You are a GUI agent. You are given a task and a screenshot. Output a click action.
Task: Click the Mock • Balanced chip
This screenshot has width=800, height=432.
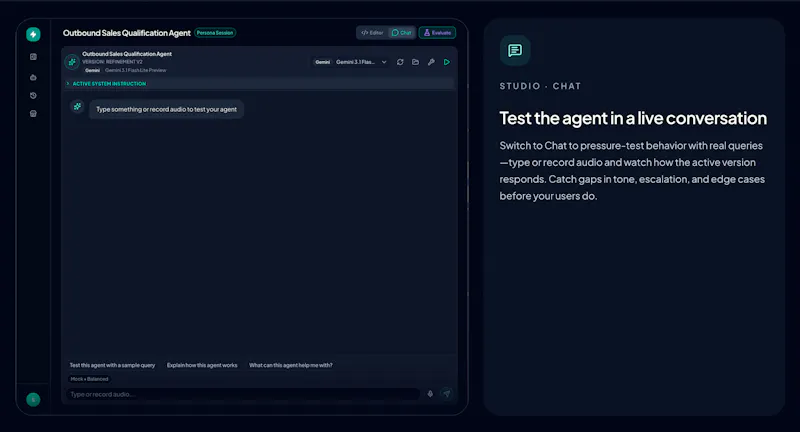pyautogui.click(x=89, y=379)
